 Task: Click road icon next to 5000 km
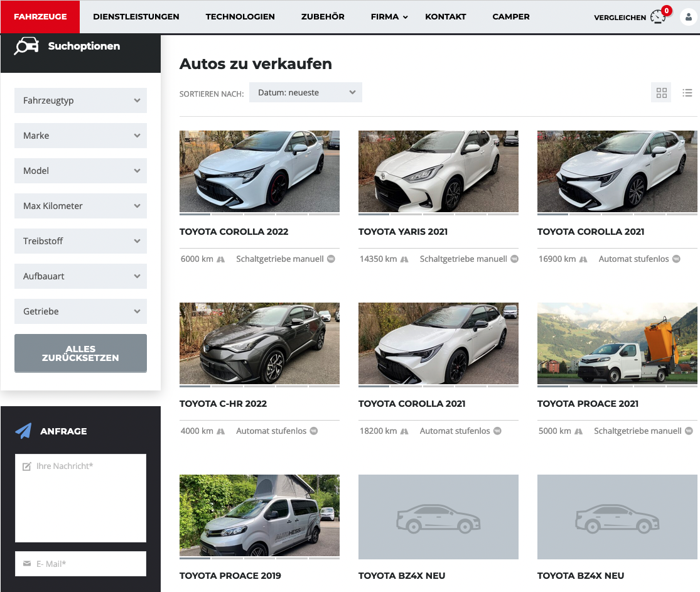pos(578,431)
